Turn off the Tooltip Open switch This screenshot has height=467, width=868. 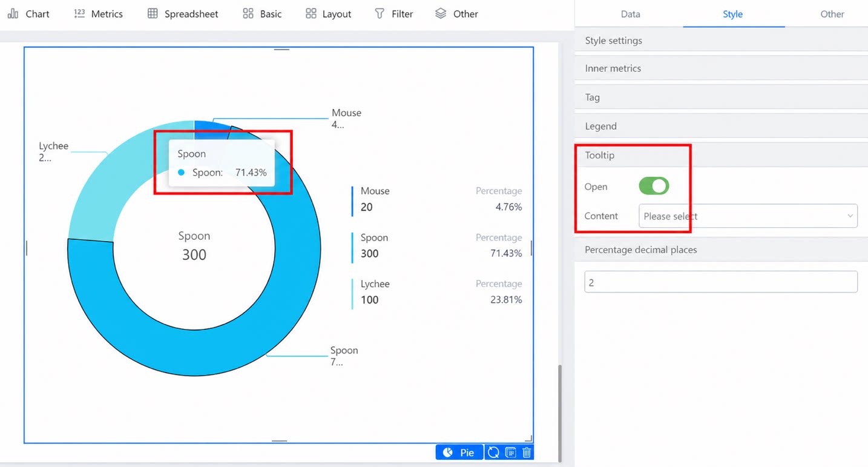(654, 186)
